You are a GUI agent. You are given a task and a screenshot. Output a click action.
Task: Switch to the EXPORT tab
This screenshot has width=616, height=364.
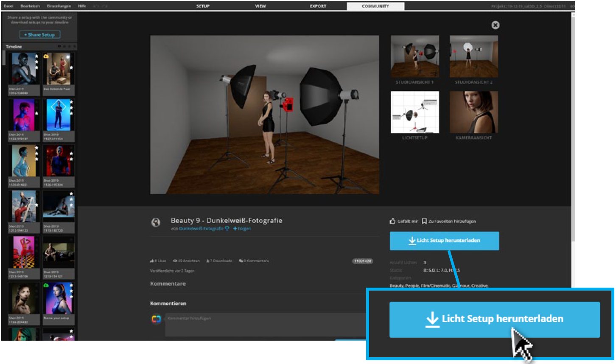(x=318, y=6)
